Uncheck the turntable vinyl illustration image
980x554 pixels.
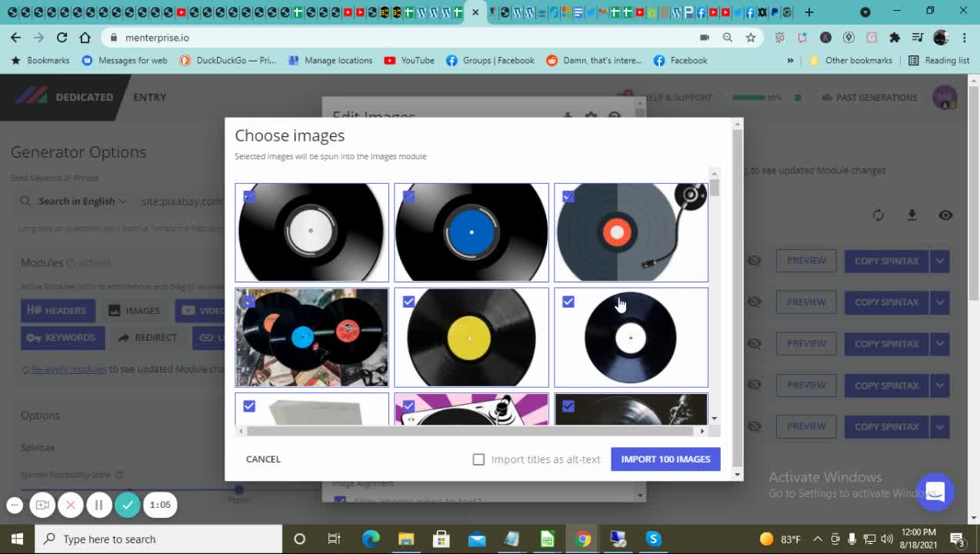(568, 196)
